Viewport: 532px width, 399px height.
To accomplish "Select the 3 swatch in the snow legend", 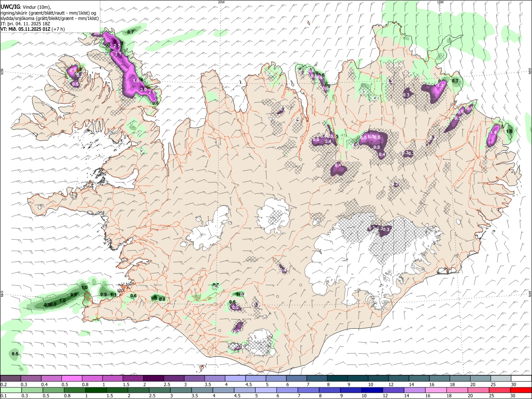I will coord(195,378).
